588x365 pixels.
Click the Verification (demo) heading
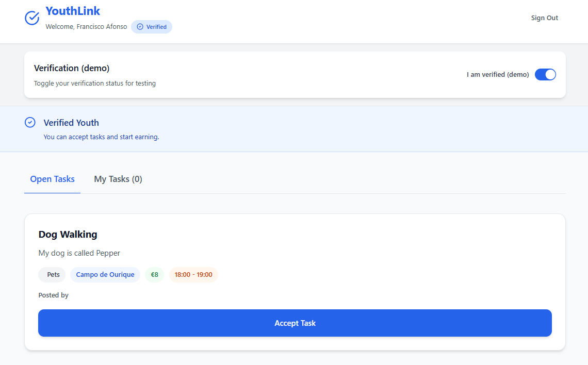tap(72, 68)
